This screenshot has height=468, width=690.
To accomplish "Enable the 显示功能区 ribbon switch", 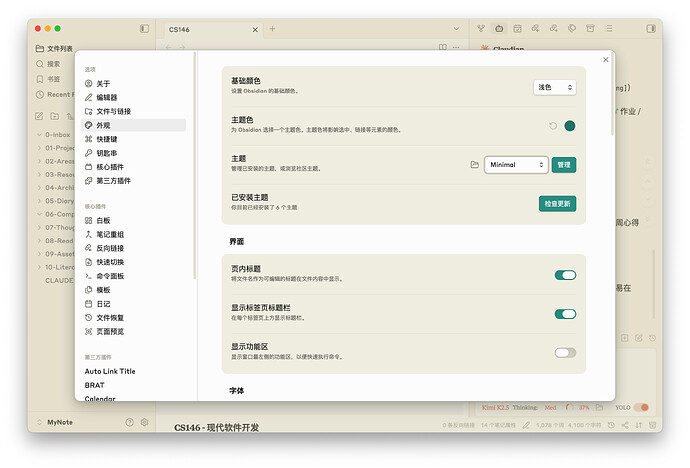I will point(565,353).
